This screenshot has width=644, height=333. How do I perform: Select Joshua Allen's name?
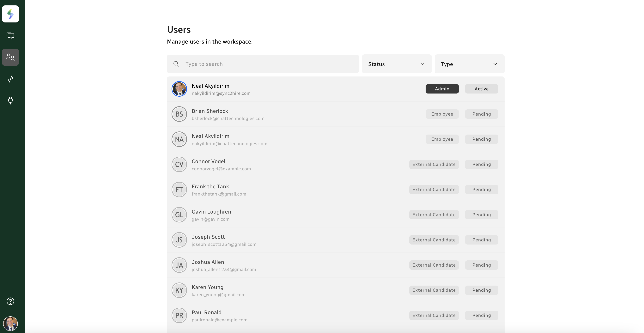[208, 262]
